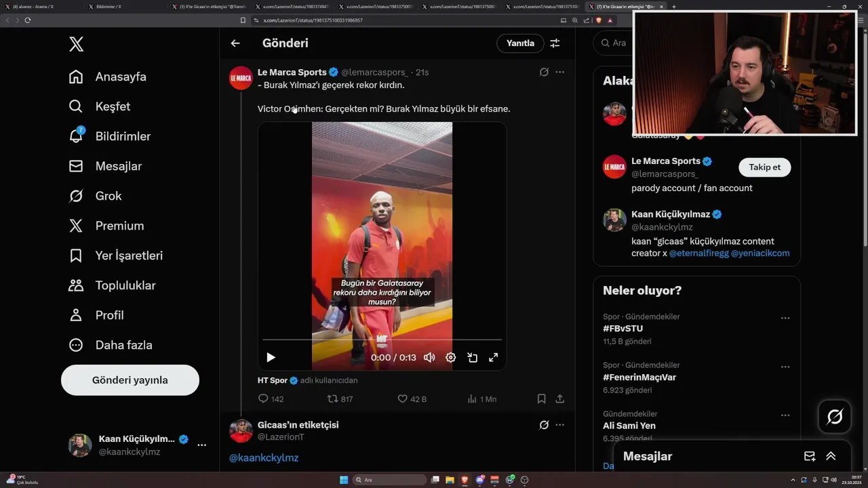Toggle picture-in-picture on video
This screenshot has height=488, width=868.
pos(472,357)
